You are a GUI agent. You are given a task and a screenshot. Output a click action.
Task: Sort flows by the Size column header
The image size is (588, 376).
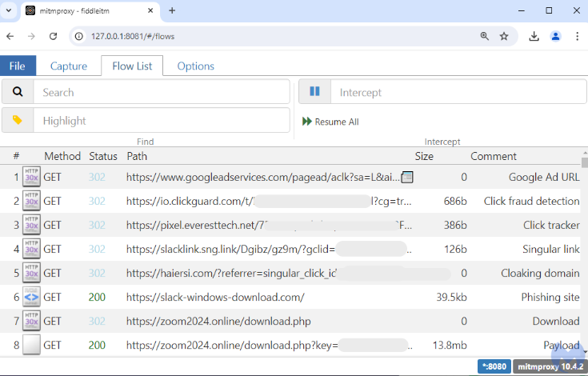tap(424, 156)
